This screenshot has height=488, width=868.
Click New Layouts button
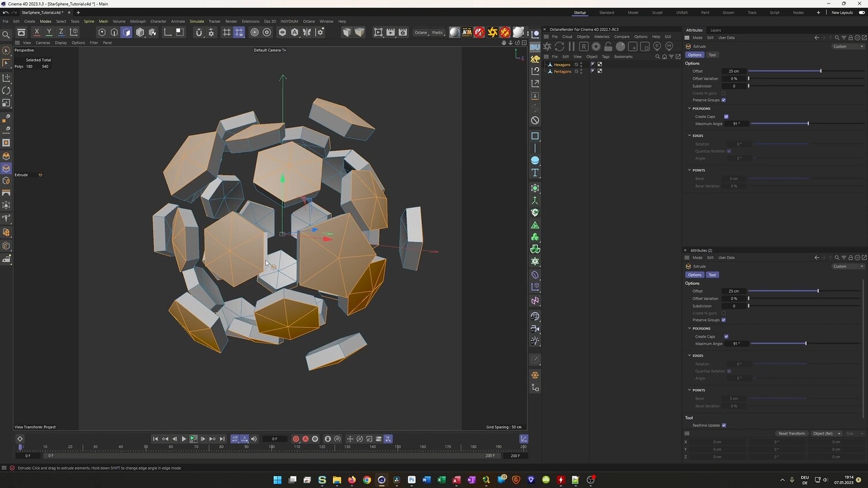(x=842, y=13)
